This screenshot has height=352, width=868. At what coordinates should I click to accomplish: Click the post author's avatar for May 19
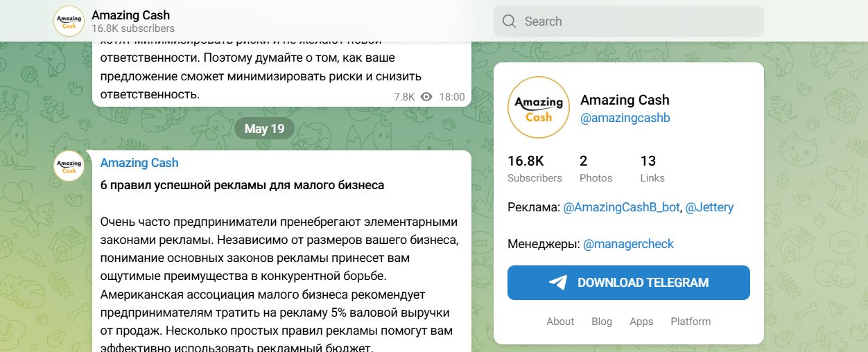69,166
